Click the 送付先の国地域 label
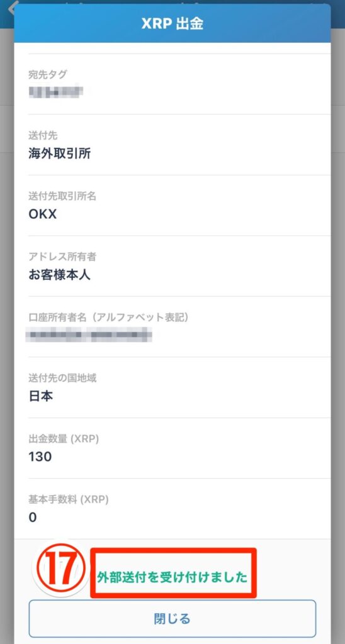 [62, 378]
